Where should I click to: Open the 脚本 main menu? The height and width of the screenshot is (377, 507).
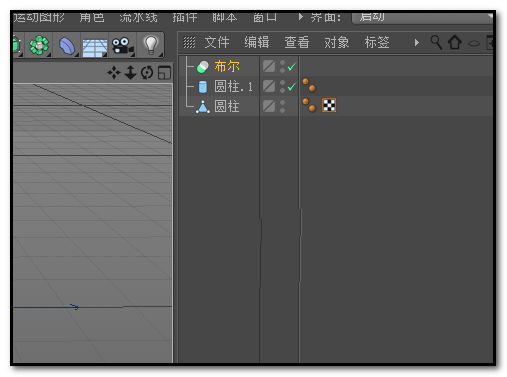tap(225, 17)
